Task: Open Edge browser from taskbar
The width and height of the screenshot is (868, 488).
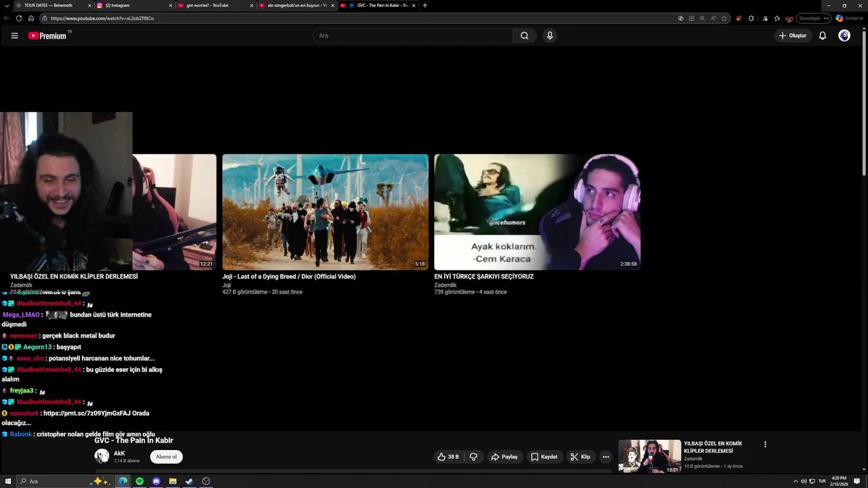Action: tap(123, 481)
